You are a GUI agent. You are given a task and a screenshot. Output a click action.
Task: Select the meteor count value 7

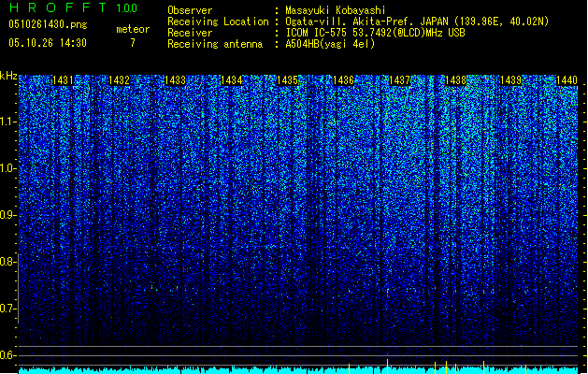pyautogui.click(x=133, y=43)
